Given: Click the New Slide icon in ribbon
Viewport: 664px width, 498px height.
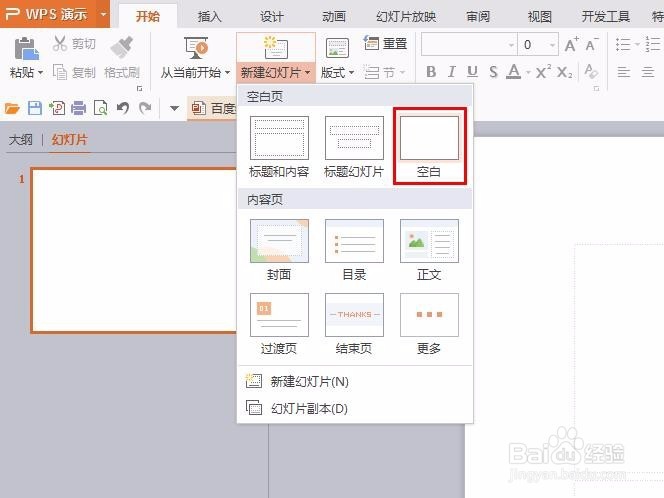Looking at the screenshot, I should 276,47.
